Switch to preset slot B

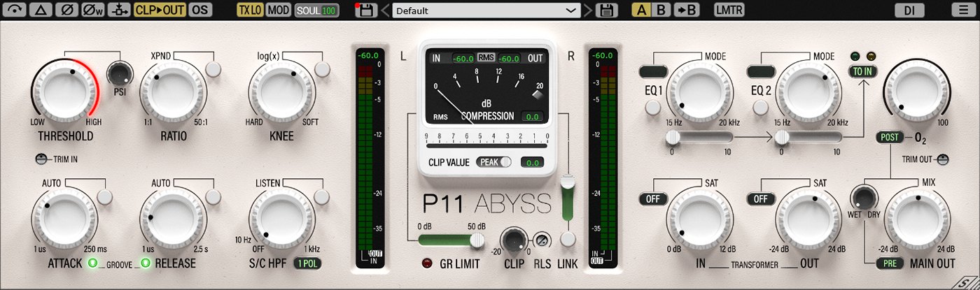click(x=661, y=10)
